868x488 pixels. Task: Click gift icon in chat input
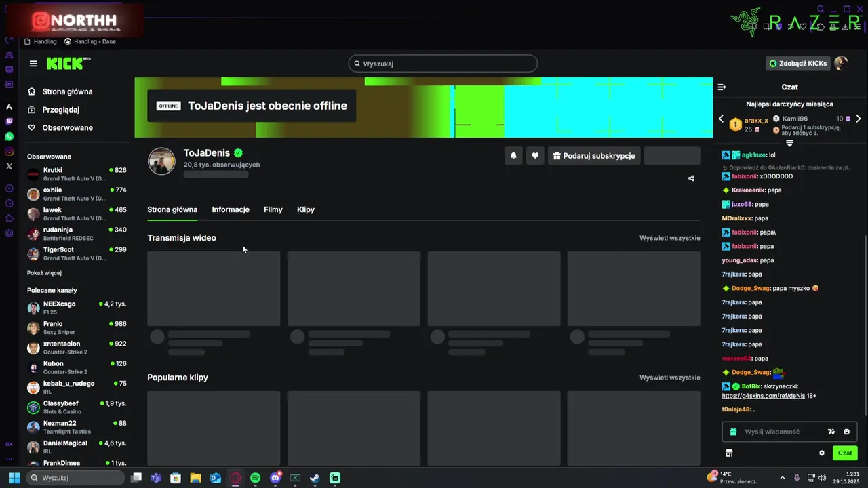tap(732, 432)
